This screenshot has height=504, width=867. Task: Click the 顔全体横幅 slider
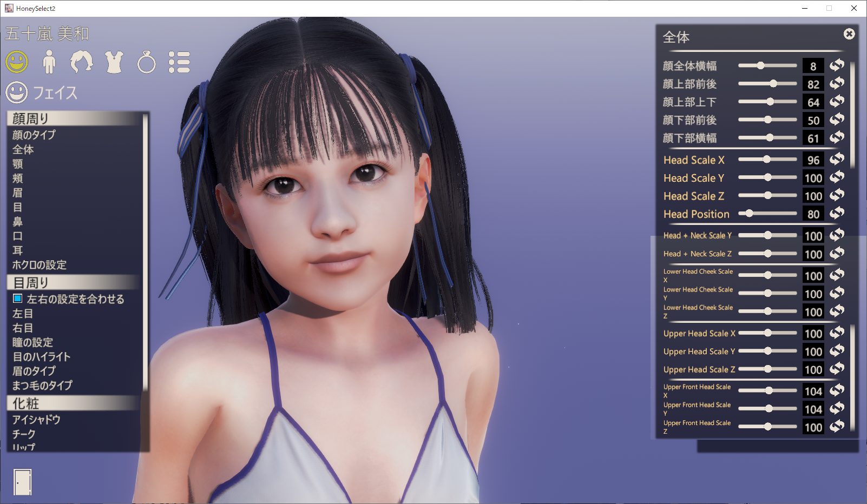coord(767,65)
